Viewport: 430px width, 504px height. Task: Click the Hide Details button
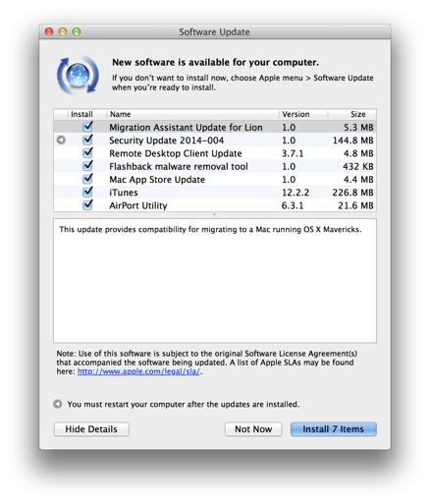[x=91, y=429]
